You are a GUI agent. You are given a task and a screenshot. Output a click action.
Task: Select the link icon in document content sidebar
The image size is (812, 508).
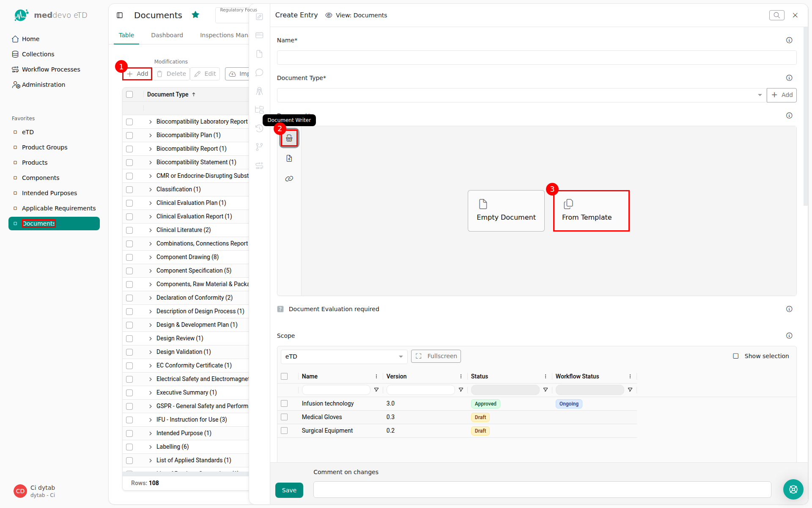click(289, 179)
